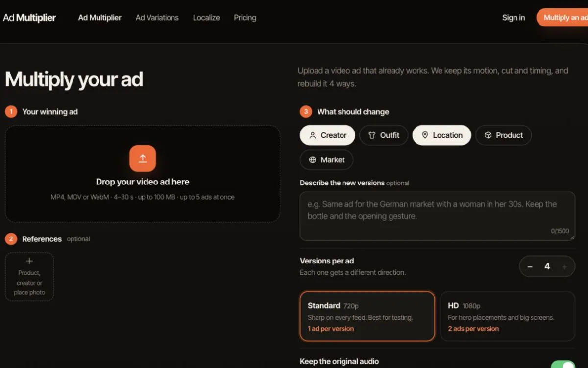Toggle the Product change chip
The width and height of the screenshot is (588, 368).
[x=503, y=135]
